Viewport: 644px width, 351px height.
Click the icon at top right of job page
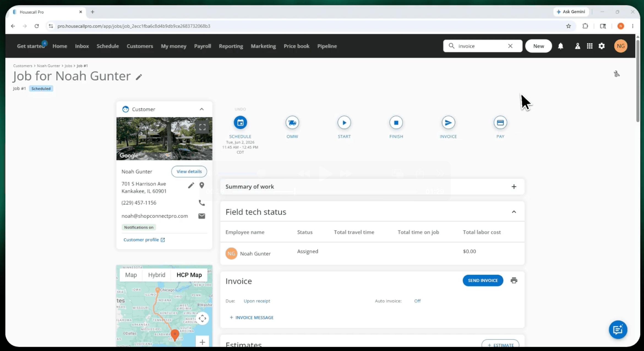[x=616, y=74]
